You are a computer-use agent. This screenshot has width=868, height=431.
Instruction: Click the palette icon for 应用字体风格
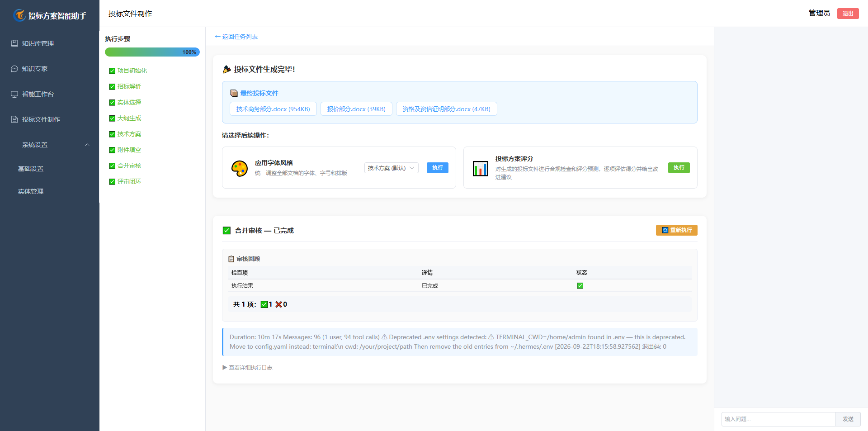(240, 168)
